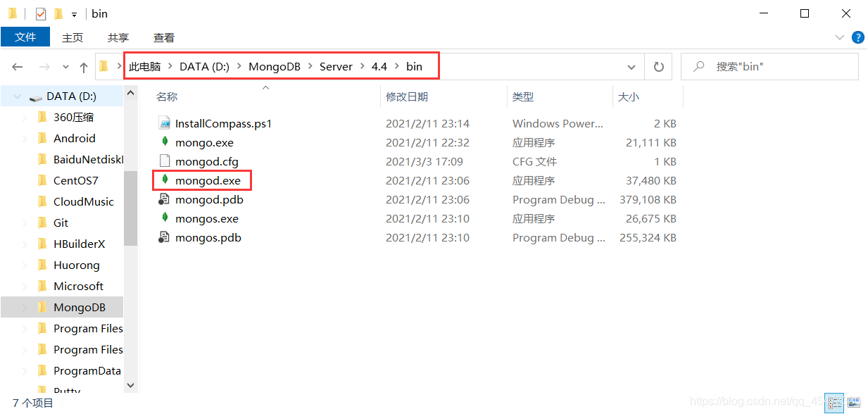868x414 pixels.
Task: Click the Refresh button in address bar
Action: (659, 67)
